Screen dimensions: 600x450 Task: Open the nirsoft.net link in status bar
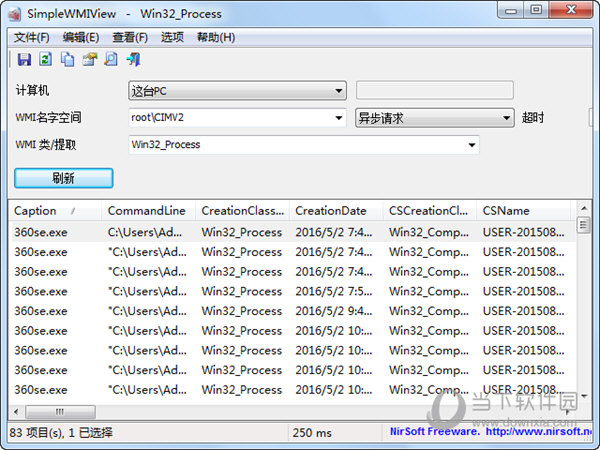click(x=539, y=432)
